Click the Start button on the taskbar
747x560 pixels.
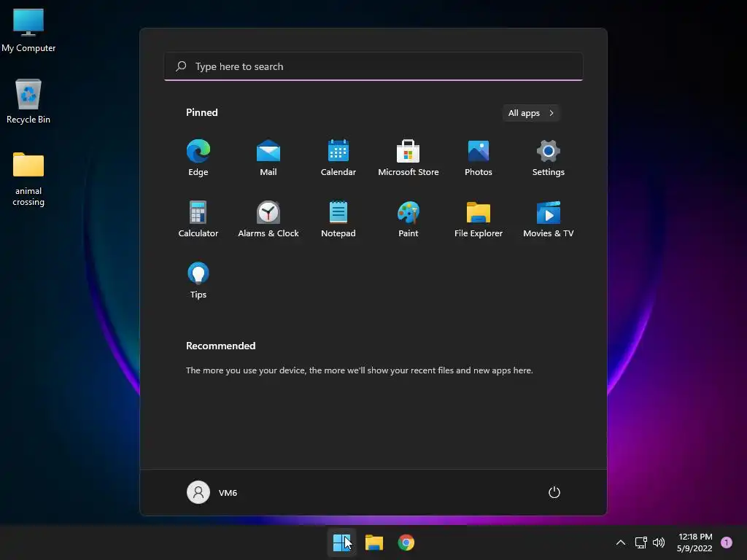(x=341, y=542)
